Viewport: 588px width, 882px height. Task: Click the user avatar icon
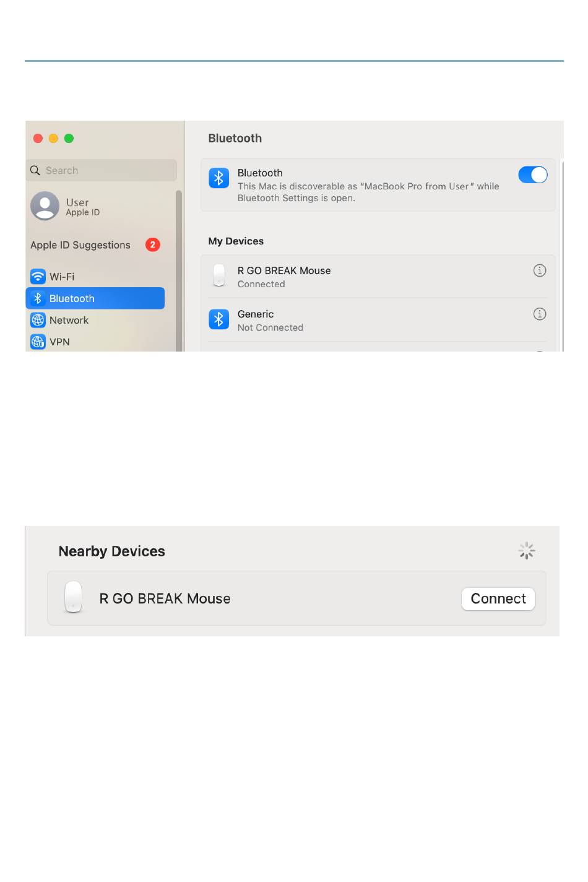click(x=45, y=206)
